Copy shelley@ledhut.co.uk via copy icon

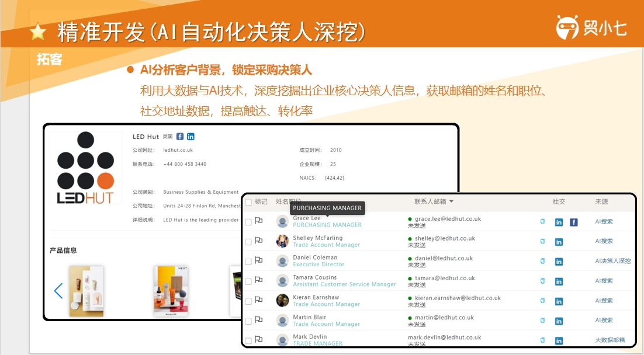click(542, 241)
